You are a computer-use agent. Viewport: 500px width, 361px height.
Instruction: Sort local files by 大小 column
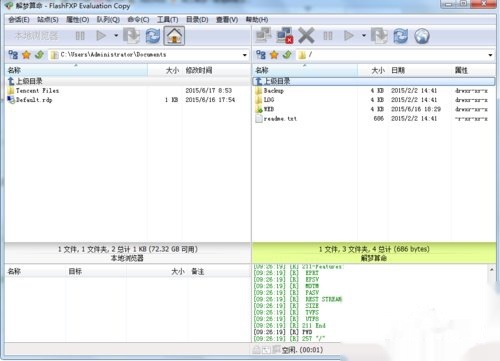[165, 70]
